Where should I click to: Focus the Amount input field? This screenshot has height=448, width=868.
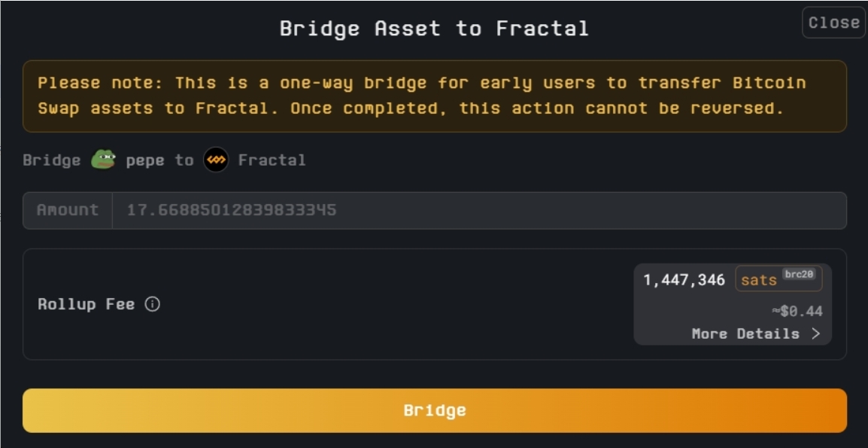coord(478,210)
